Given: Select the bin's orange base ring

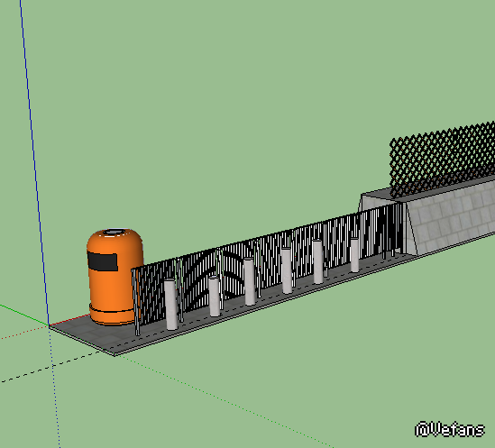Looking at the screenshot, I should (111, 315).
